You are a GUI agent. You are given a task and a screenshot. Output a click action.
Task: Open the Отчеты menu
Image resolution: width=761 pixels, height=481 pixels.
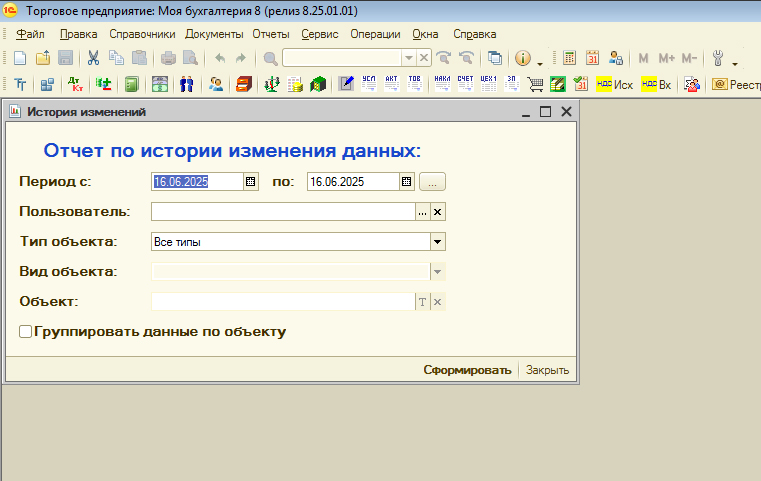[270, 34]
